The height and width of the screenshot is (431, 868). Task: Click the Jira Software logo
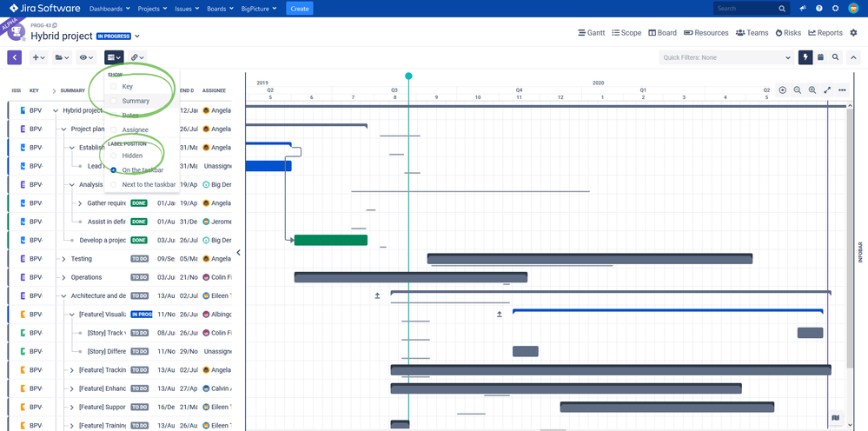[x=45, y=9]
